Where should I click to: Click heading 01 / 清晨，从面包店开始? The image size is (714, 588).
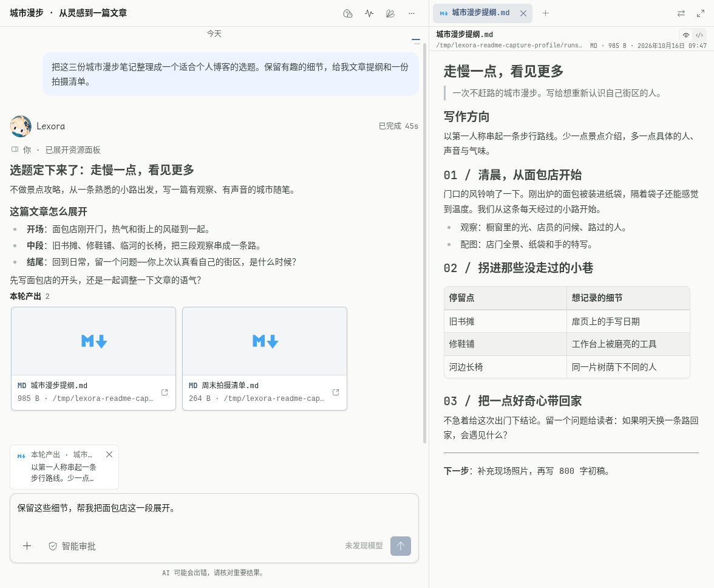coord(512,176)
